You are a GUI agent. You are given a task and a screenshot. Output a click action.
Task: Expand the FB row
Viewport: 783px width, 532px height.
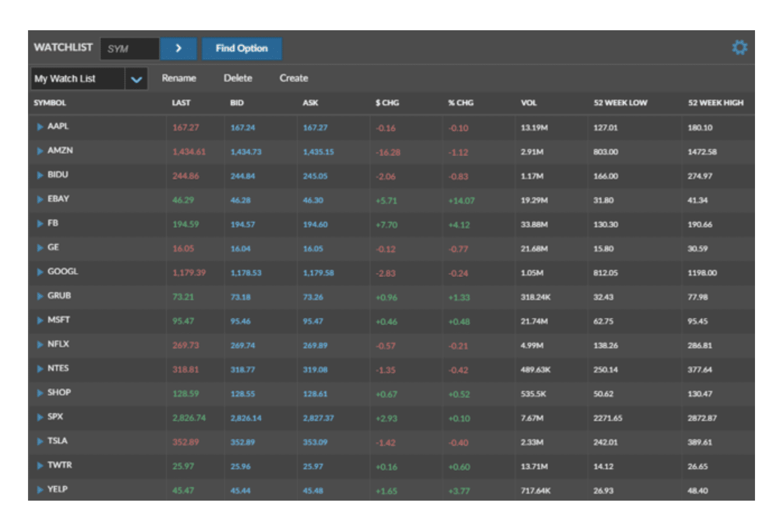point(40,224)
